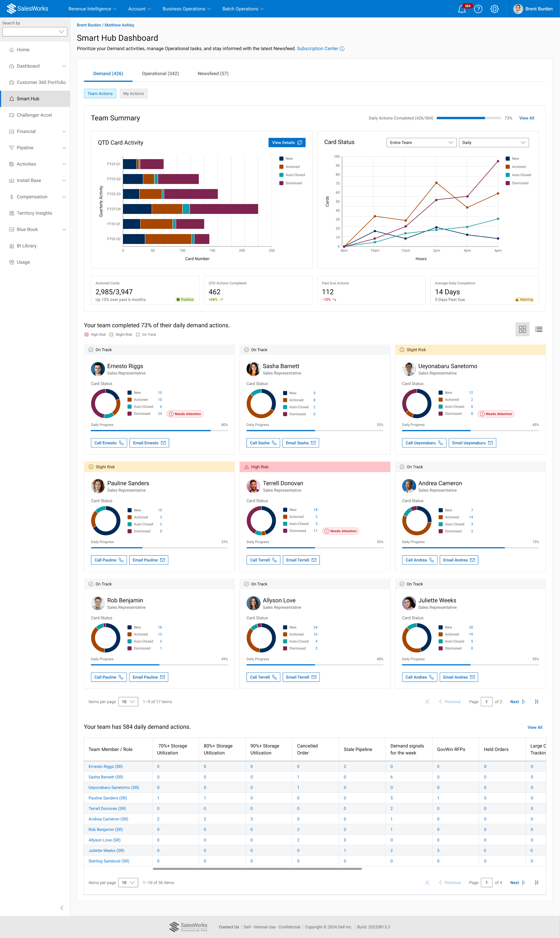Click the View Details button

point(287,143)
